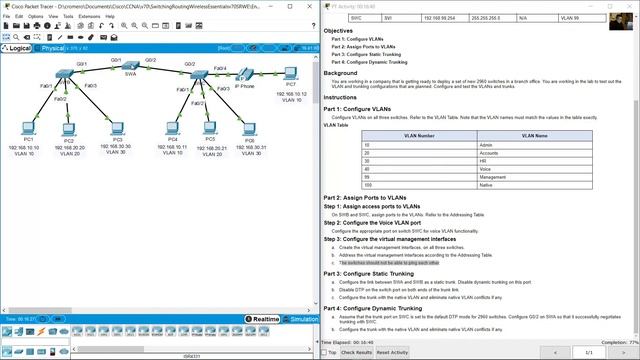
Task: Switch to the Physical workspace tab
Action: (x=50, y=48)
